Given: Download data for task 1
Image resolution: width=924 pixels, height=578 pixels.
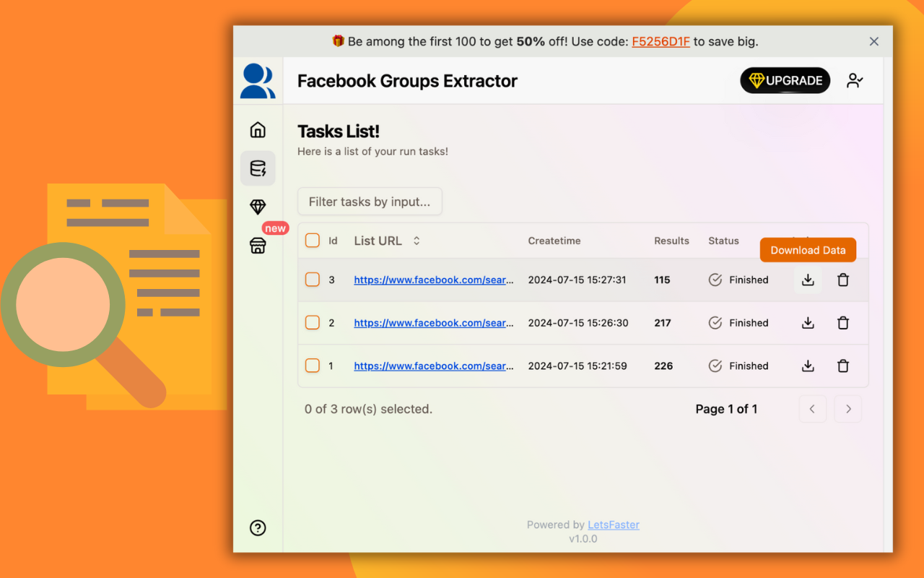Looking at the screenshot, I should (808, 366).
